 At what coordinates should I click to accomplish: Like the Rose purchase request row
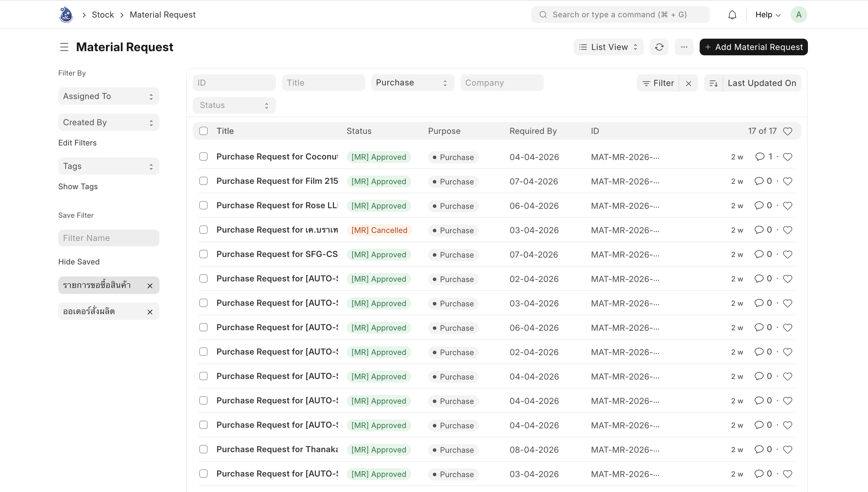point(788,206)
